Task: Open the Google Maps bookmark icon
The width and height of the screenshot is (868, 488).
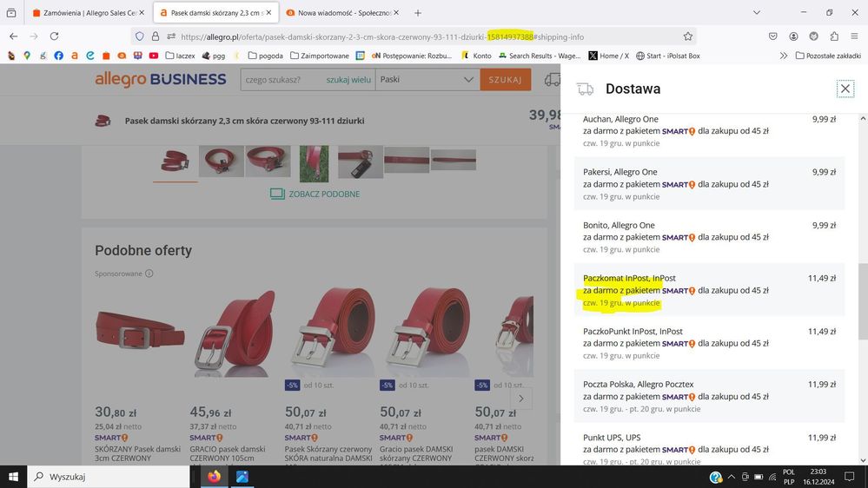Action: click(27, 56)
